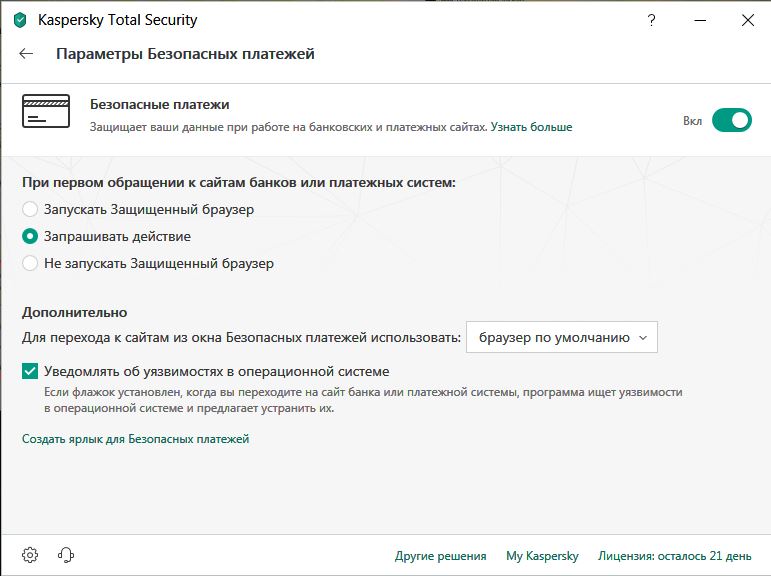Close the Kaspersky Total Security window
Viewport: 771px width, 576px height.
tap(747, 20)
